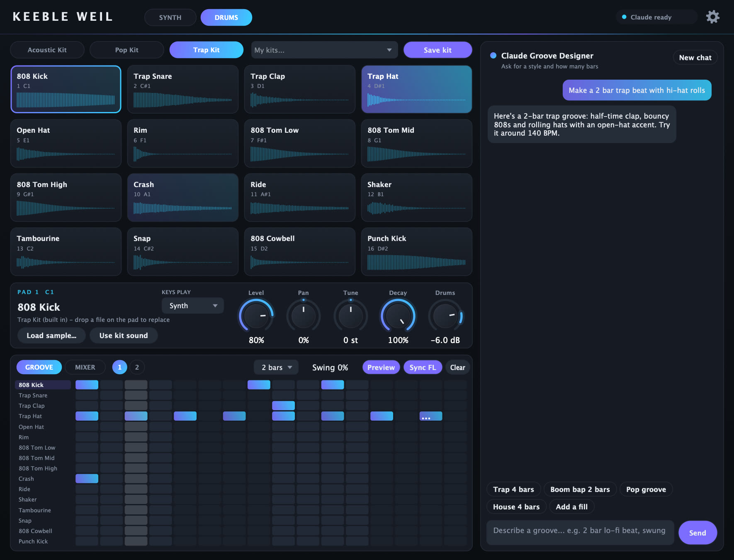
Task: Click Load sample button
Action: [x=51, y=336]
